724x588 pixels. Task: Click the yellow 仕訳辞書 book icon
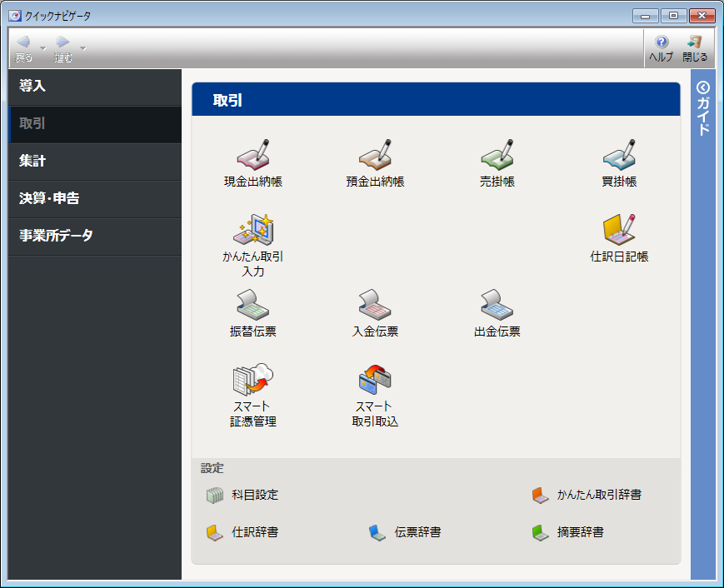click(215, 533)
